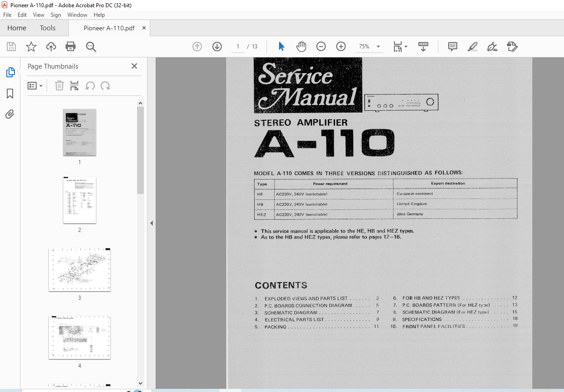Select page 3 thumbnail
Viewport: 564px width, 392px height.
click(80, 269)
